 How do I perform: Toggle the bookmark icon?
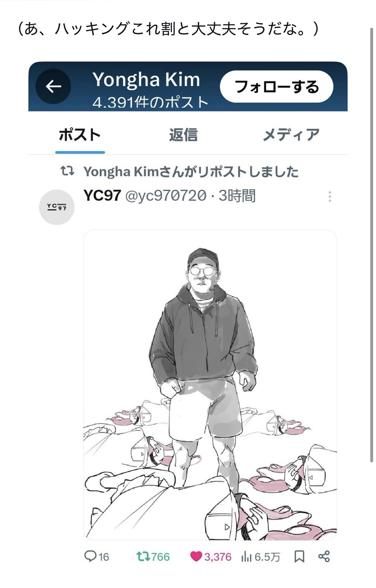pyautogui.click(x=299, y=557)
